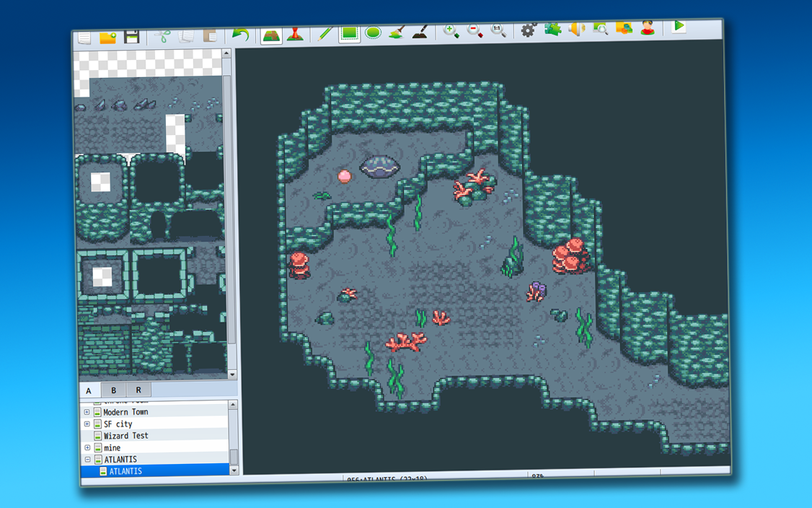Image resolution: width=812 pixels, height=508 pixels.
Task: Switch to the lower map layer mode
Action: click(x=270, y=32)
